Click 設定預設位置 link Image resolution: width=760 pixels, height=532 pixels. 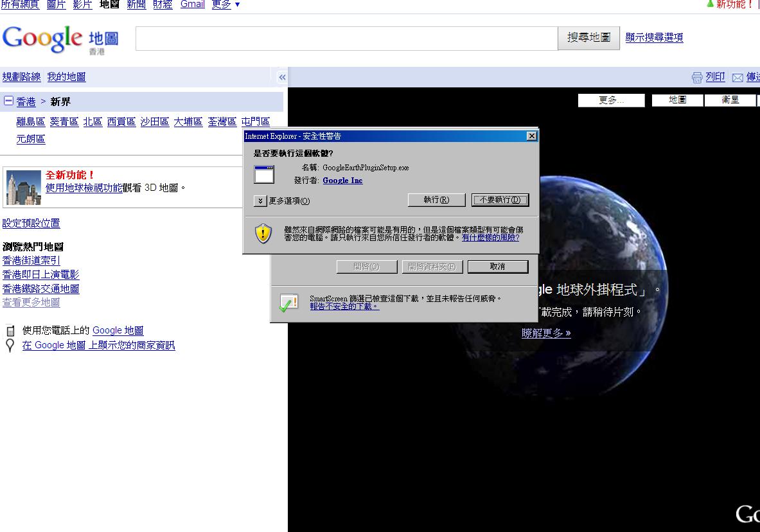[31, 223]
